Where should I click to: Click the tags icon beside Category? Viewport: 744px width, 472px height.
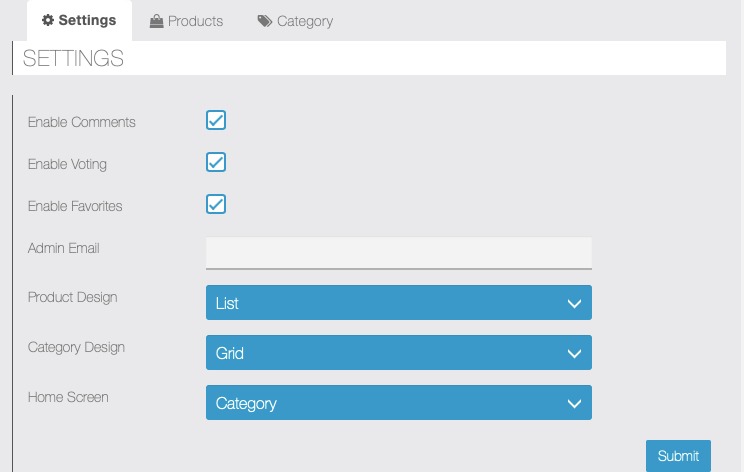click(x=265, y=21)
